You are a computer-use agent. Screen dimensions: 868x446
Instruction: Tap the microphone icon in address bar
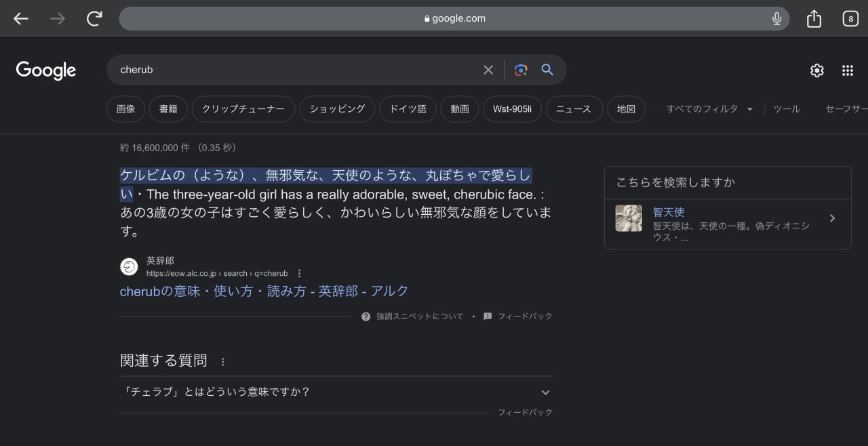[776, 19]
